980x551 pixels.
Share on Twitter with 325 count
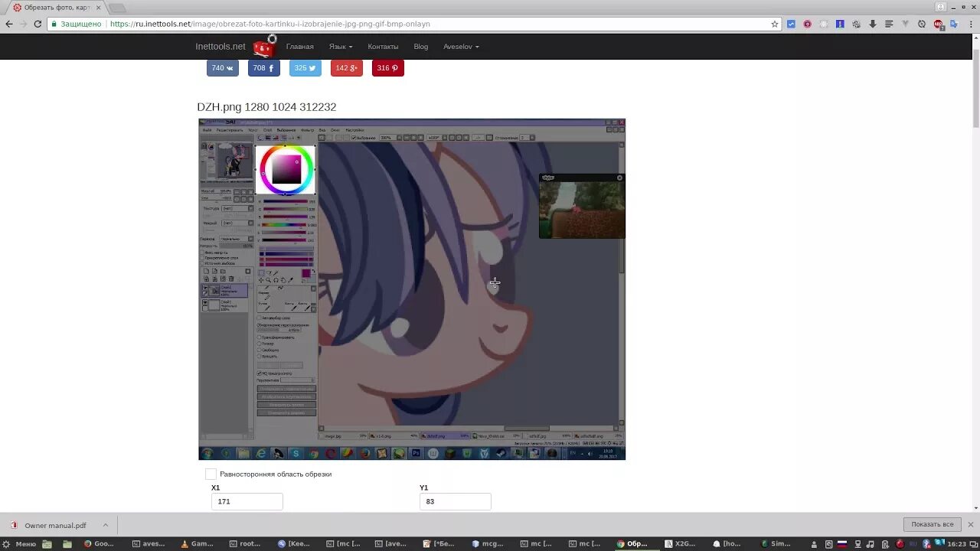point(305,68)
